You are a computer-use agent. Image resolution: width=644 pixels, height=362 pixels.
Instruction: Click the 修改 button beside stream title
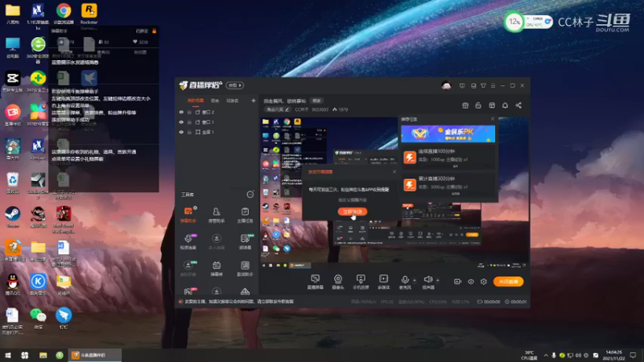coord(316,101)
